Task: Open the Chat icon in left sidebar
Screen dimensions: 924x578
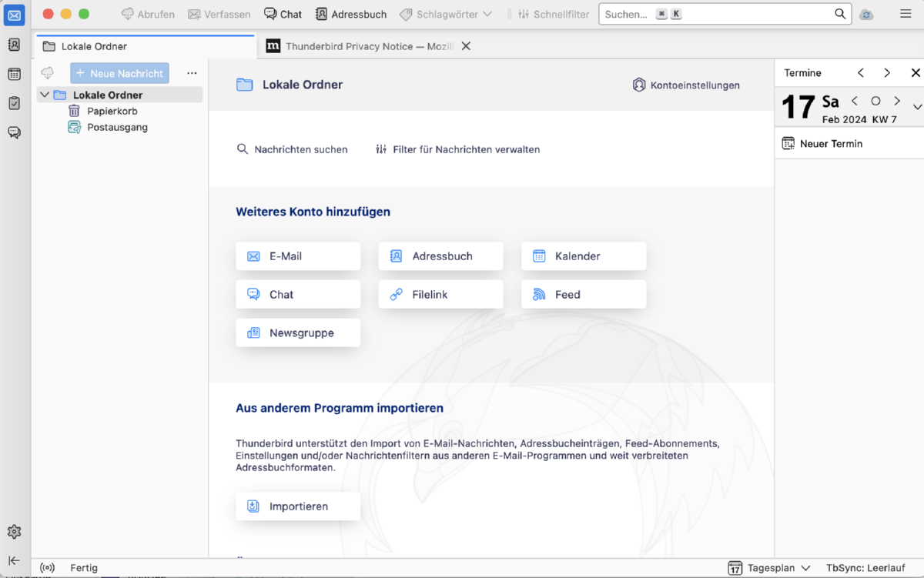Action: coord(14,132)
